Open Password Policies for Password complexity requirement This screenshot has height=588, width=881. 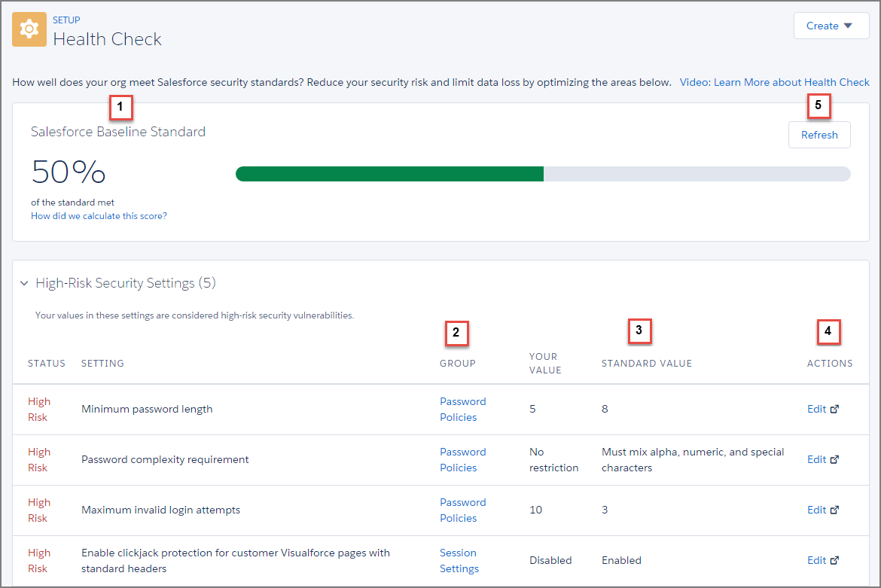tap(463, 460)
